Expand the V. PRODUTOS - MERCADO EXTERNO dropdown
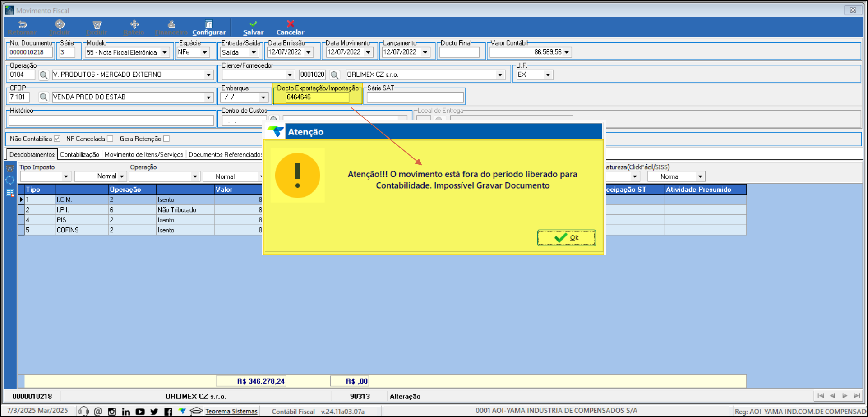Screen dimensions: 868x417 208,75
